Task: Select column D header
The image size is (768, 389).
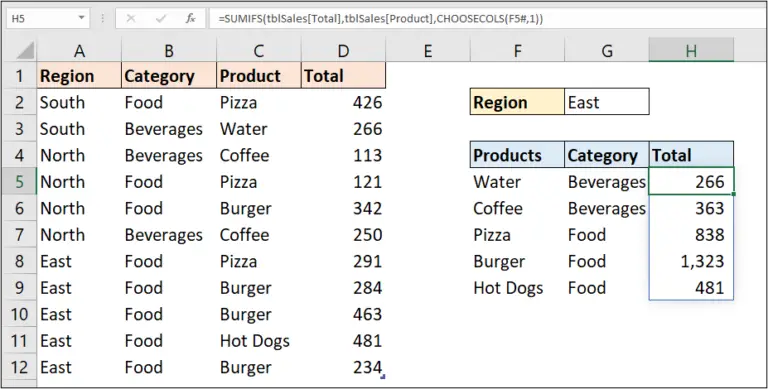Action: (x=343, y=51)
